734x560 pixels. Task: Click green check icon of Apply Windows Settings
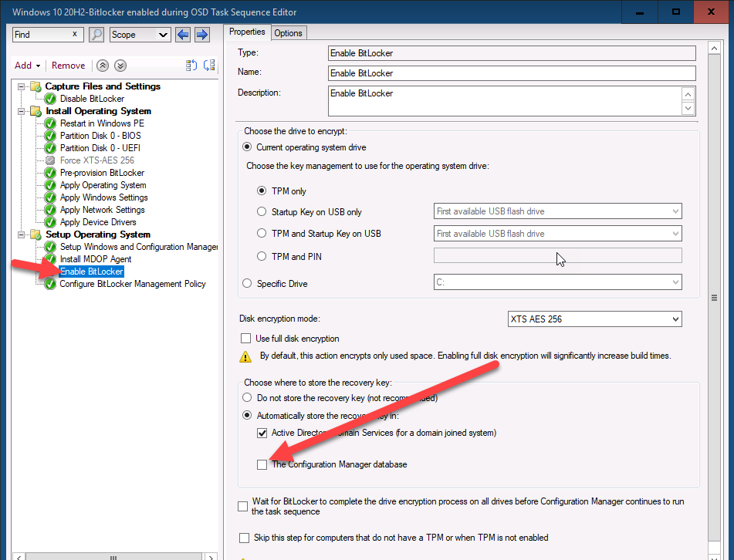pos(50,197)
